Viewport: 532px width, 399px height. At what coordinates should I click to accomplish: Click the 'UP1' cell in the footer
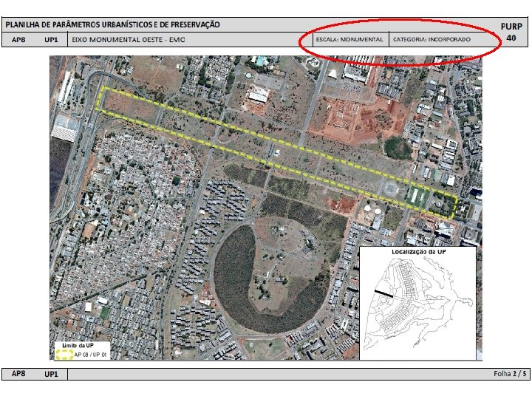(x=51, y=374)
